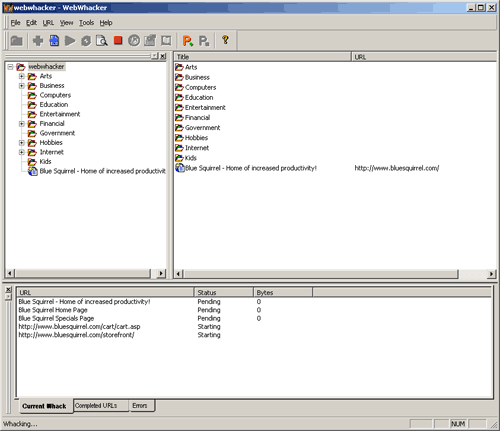Click the yellow question mark help icon
Screen dimensions: 500x431
point(225,40)
